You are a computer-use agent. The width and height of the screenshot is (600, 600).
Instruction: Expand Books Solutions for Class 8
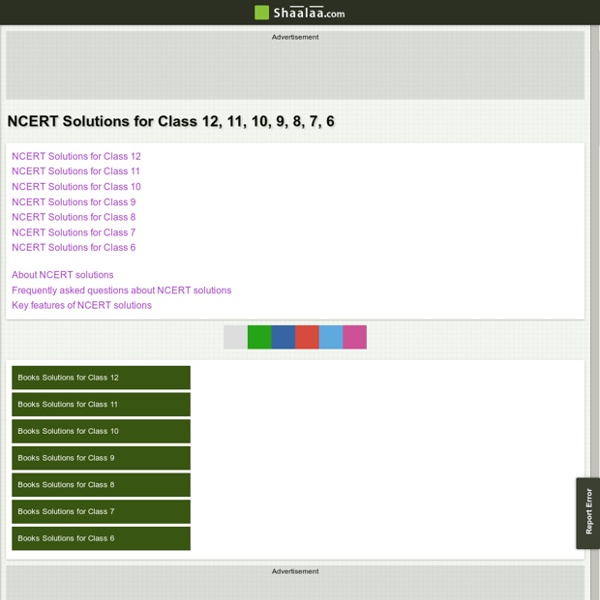pyautogui.click(x=101, y=485)
